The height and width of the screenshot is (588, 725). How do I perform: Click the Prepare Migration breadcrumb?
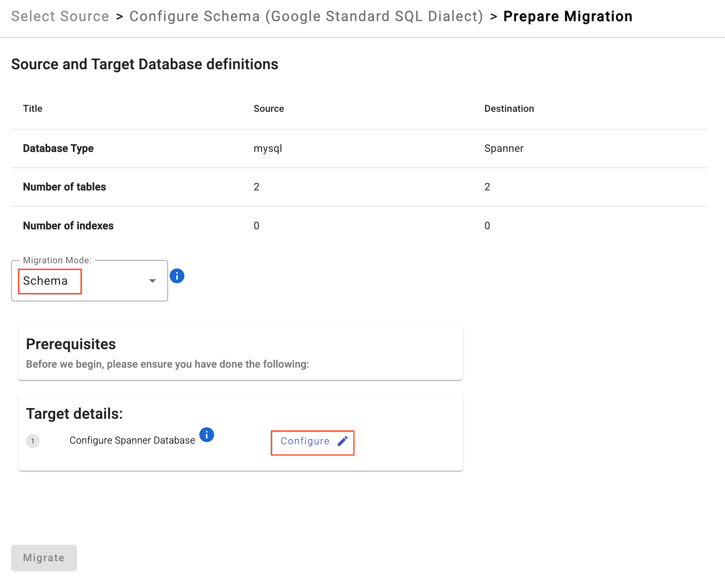tap(568, 16)
